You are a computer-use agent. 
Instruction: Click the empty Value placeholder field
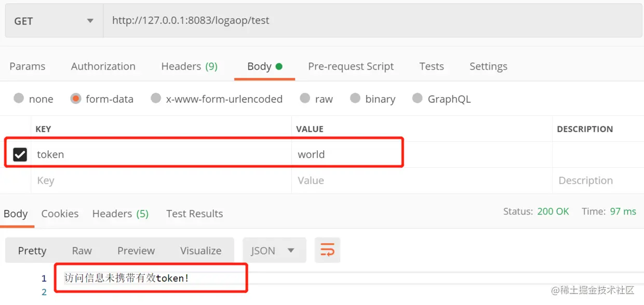tap(422, 181)
